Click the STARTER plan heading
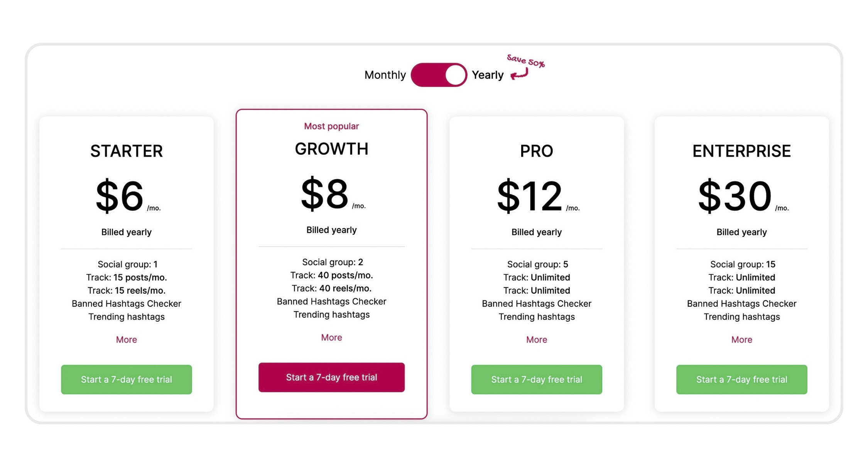Screen dimensions: 868x466 [x=127, y=151]
